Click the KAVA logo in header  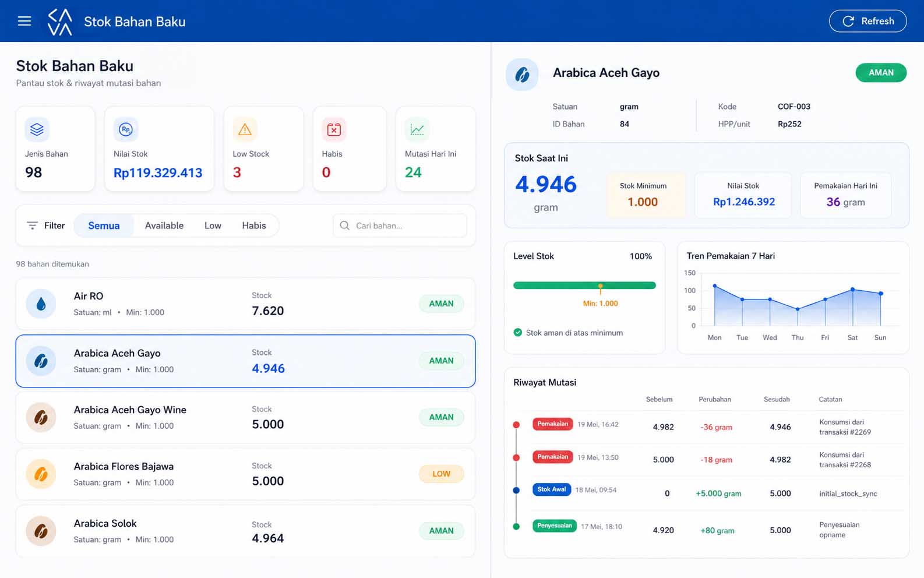tap(60, 22)
